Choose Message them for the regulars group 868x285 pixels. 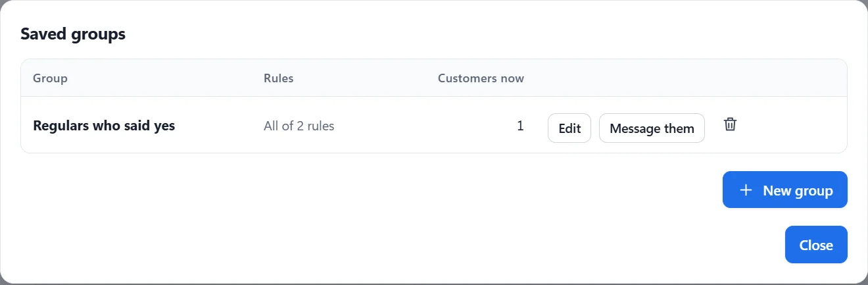(652, 128)
